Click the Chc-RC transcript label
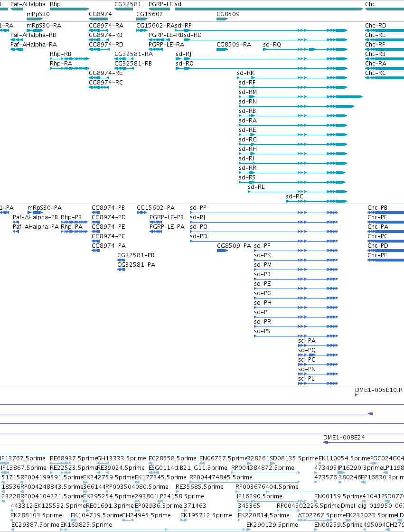Viewport: 404px width, 532px height. (x=375, y=73)
